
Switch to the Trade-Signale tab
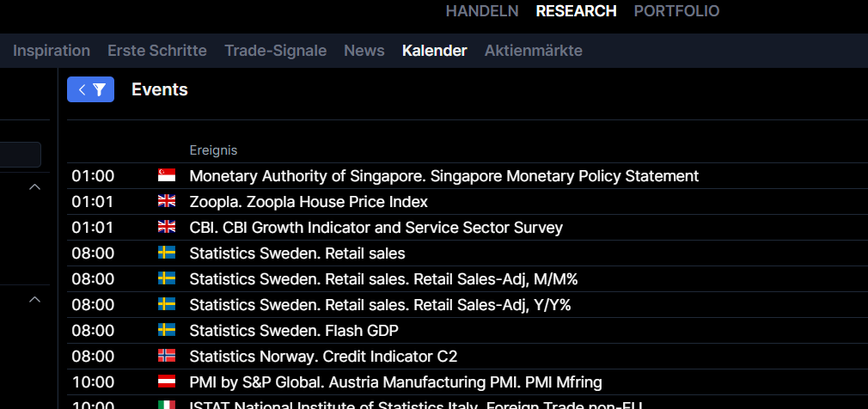pos(276,51)
